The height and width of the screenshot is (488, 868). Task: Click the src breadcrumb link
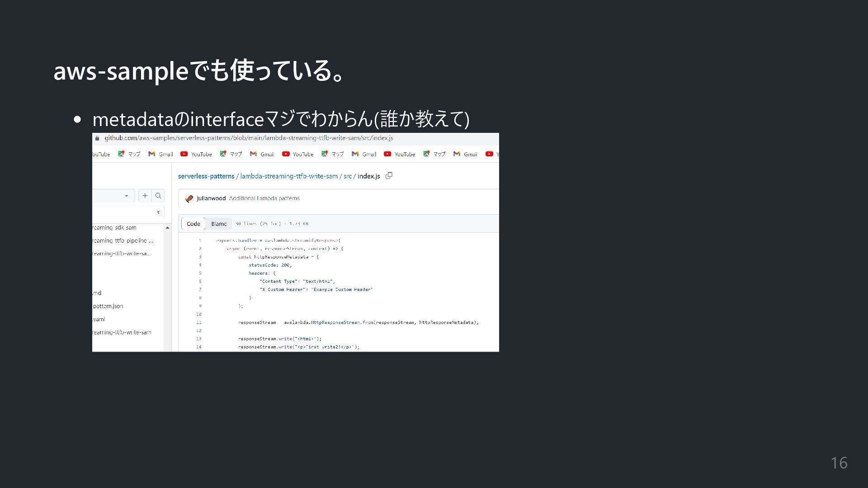pos(347,176)
